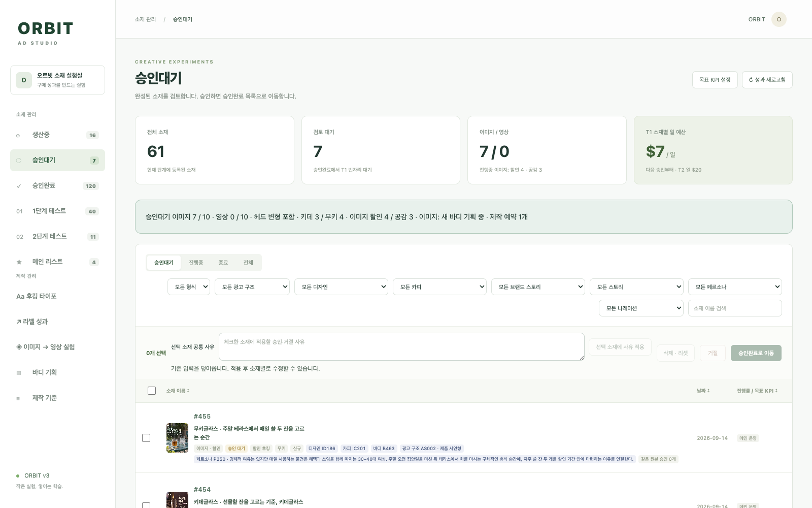
Task: Click the 신규 tag on #455
Action: (297, 449)
